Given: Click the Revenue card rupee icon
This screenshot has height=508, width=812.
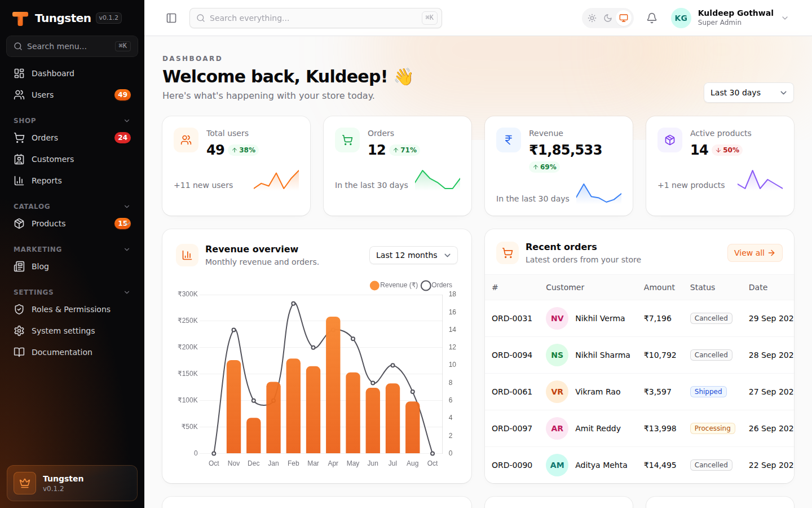Looking at the screenshot, I should point(509,140).
